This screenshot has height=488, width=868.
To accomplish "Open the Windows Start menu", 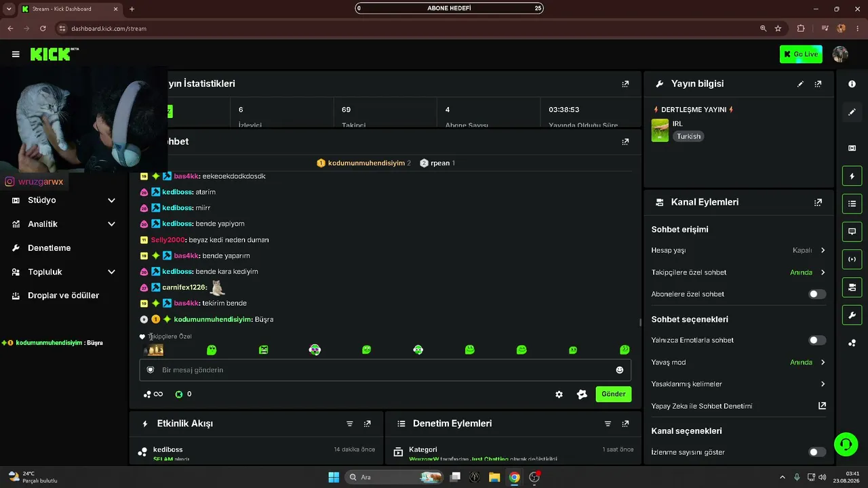I will point(334,477).
